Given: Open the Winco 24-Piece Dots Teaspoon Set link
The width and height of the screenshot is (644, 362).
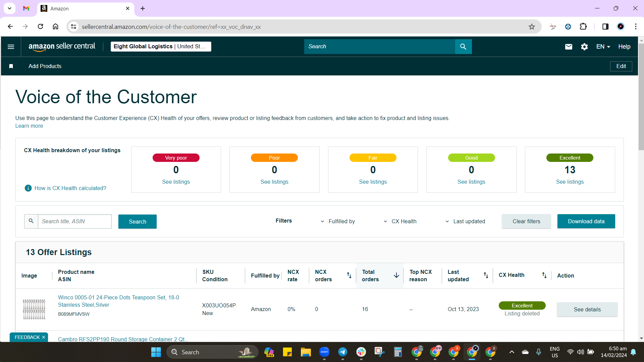Looking at the screenshot, I should tap(118, 301).
